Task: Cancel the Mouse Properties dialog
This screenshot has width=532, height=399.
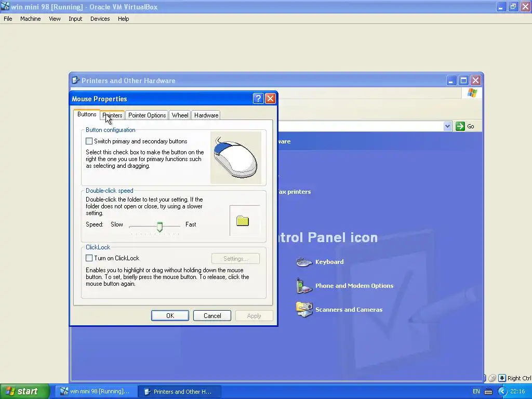Action: click(x=212, y=316)
